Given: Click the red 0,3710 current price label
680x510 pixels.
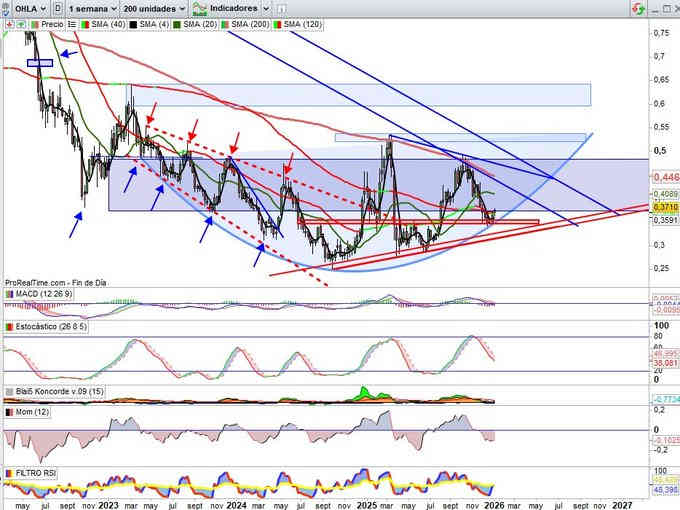Looking at the screenshot, I should click(x=660, y=206).
